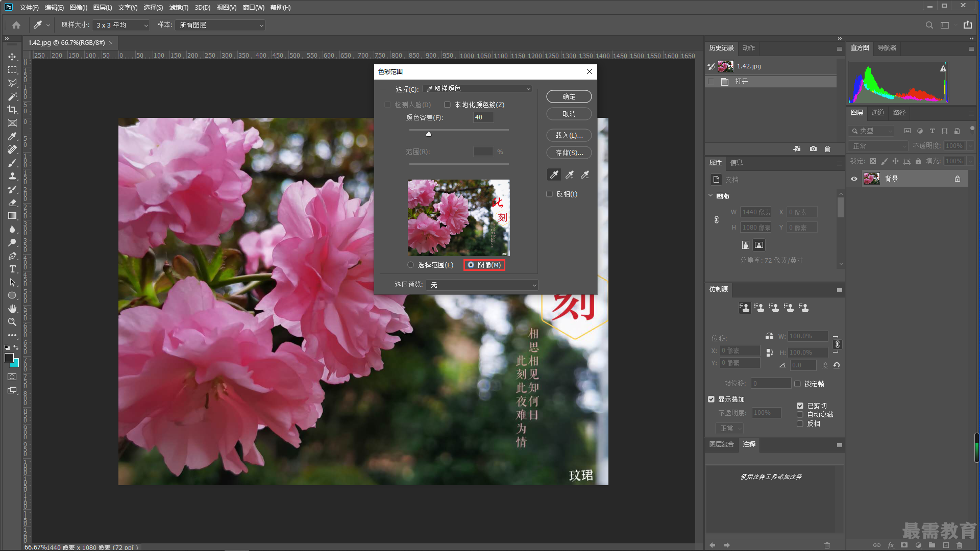Select the Crop tool
Screen dimensions: 980x551
click(x=12, y=110)
